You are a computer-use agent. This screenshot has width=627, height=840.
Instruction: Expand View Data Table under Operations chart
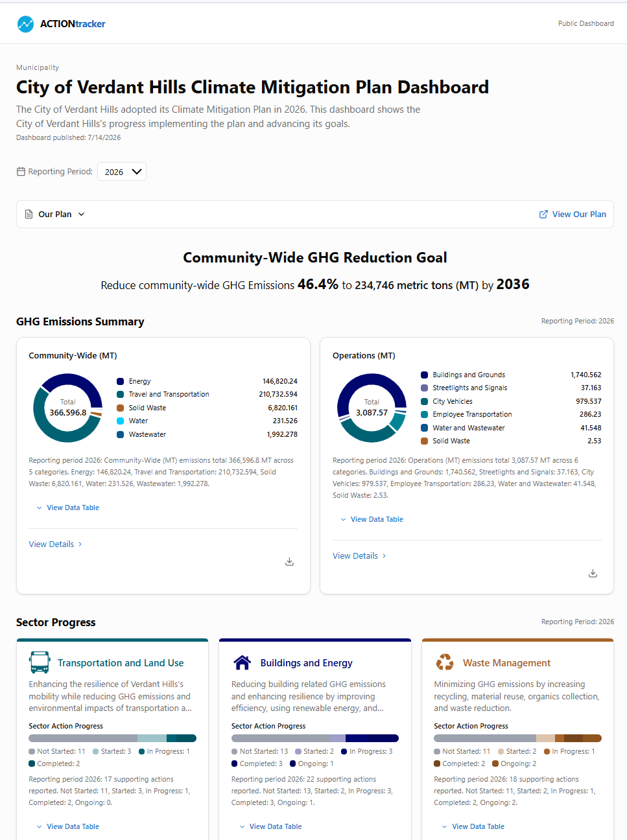[x=372, y=519]
